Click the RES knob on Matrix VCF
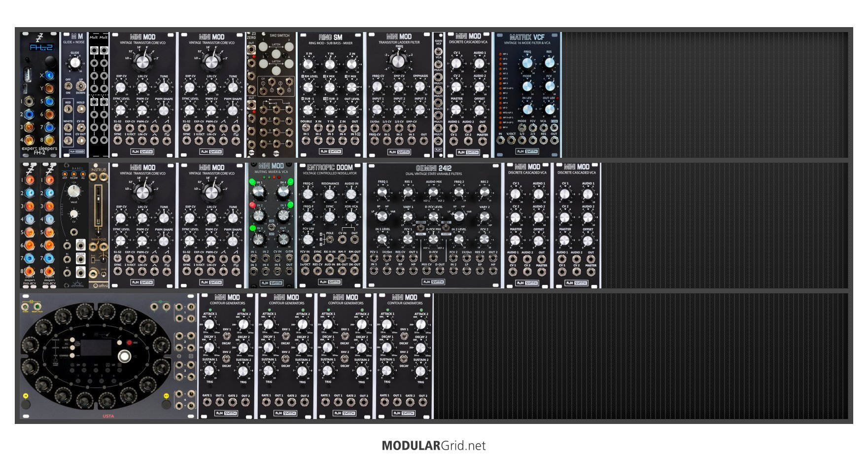 (x=550, y=63)
